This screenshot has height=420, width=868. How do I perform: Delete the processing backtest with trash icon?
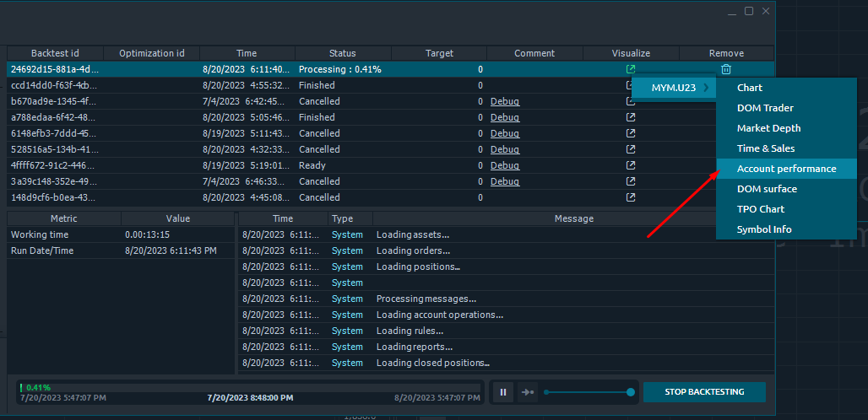tap(726, 69)
